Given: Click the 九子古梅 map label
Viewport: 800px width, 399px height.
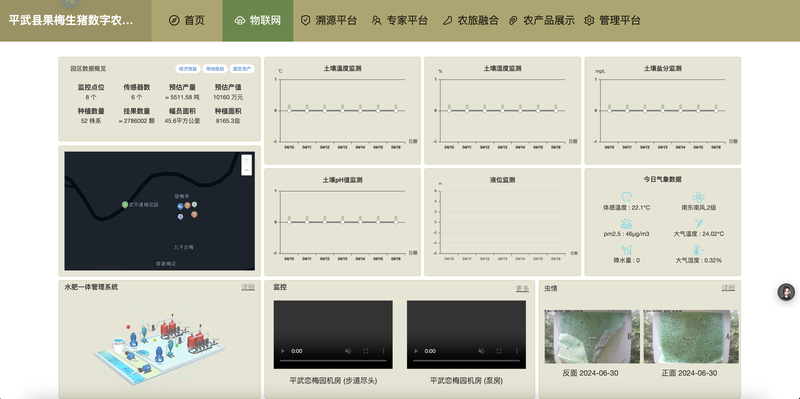Looking at the screenshot, I should 183,247.
